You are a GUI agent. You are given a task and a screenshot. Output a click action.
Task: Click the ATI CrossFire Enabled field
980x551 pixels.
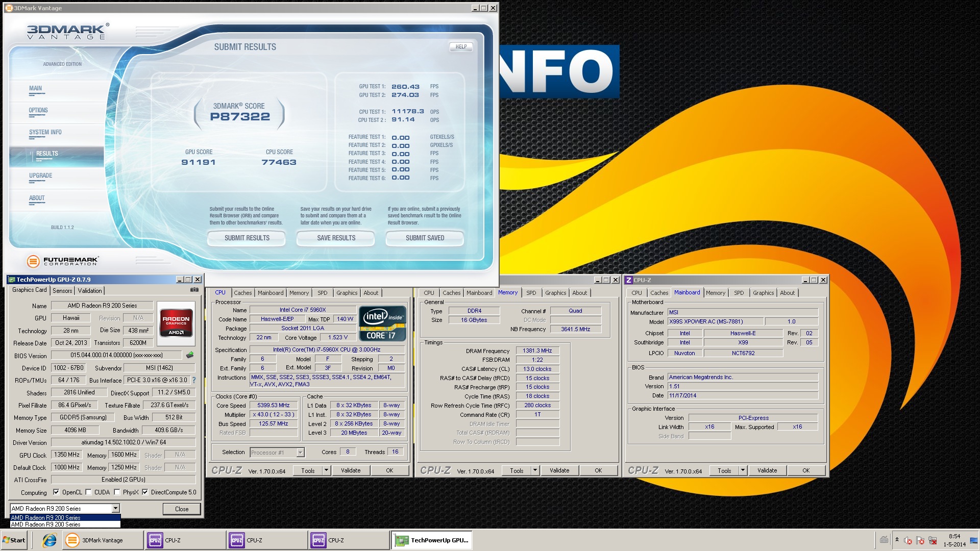[x=124, y=480]
